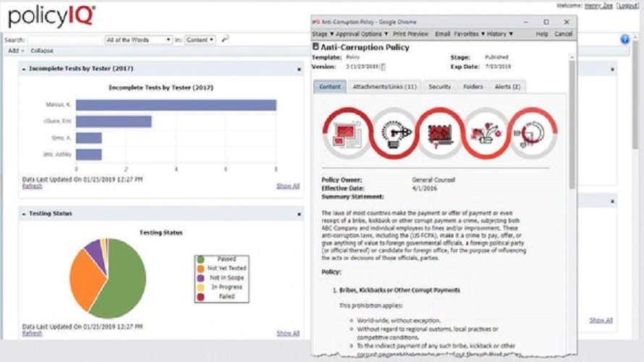Click the version history icon beside the version date
The image size is (644, 362).
tap(383, 67)
